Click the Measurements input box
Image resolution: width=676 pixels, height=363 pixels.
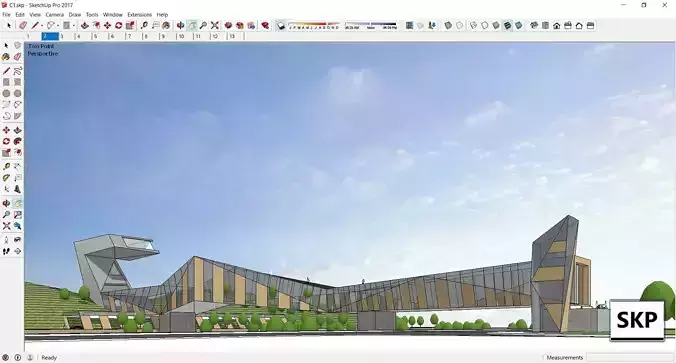[x=630, y=357]
